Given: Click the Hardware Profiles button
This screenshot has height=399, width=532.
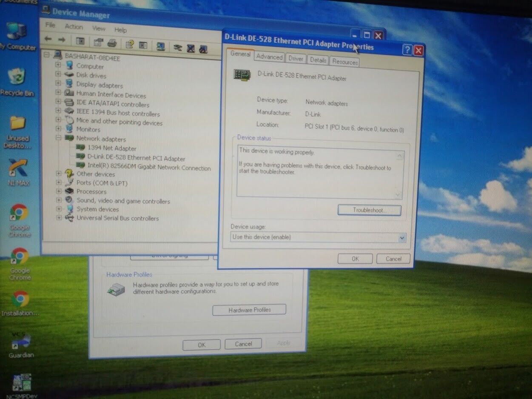Looking at the screenshot, I should tap(250, 310).
